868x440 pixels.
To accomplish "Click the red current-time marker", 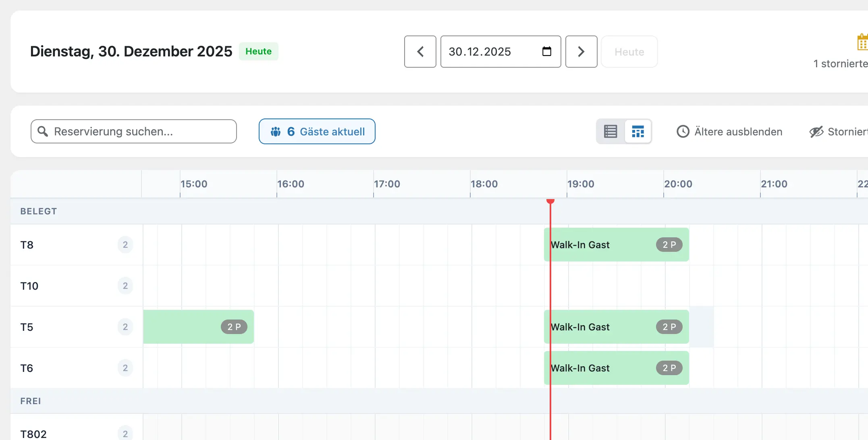I will pyautogui.click(x=550, y=201).
